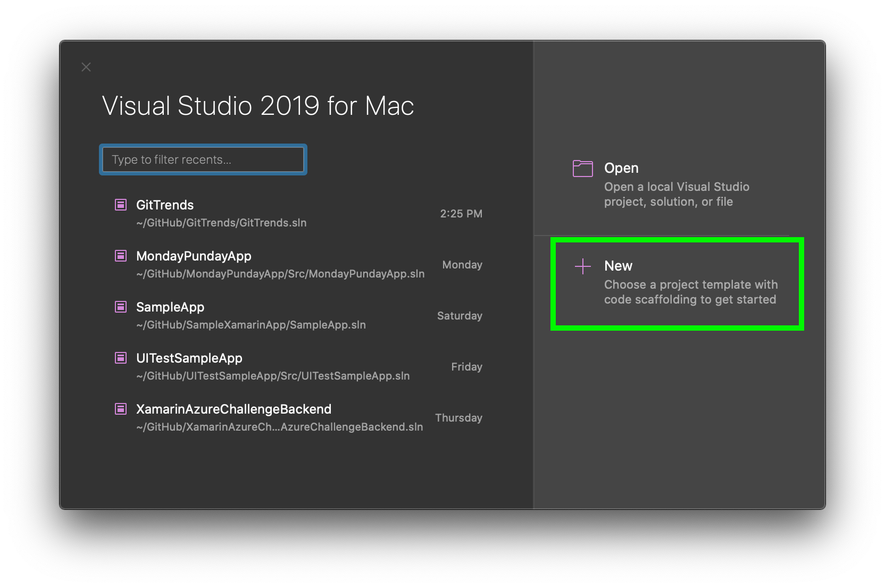Screen dimensions: 885x588
Task: Click the New button label
Action: (x=618, y=266)
